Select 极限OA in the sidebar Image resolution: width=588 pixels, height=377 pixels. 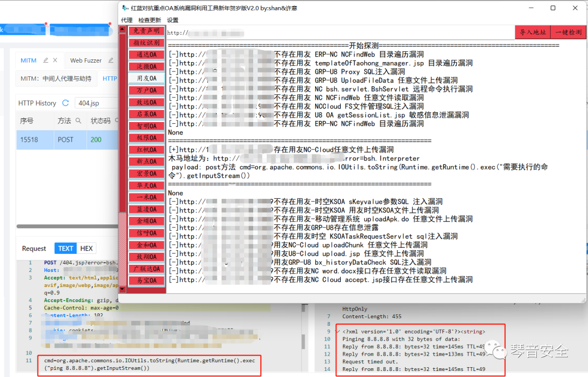146,138
